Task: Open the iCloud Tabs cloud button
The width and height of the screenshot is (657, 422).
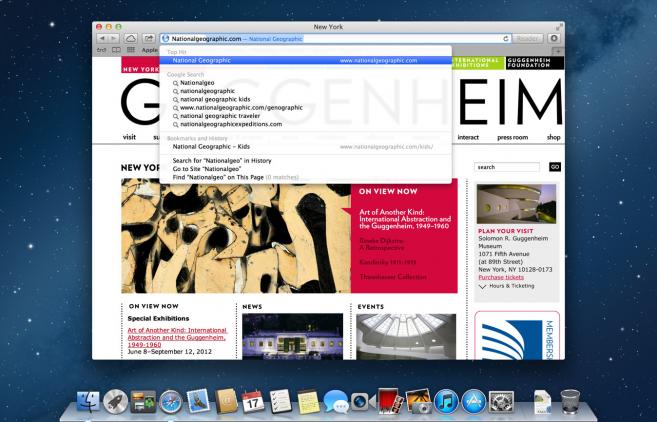Action: (130, 39)
